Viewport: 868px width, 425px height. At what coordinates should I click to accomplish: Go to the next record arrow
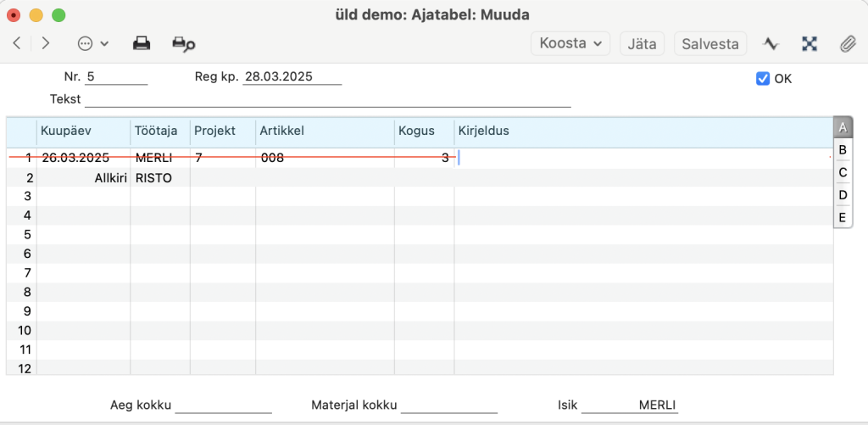[x=46, y=43]
